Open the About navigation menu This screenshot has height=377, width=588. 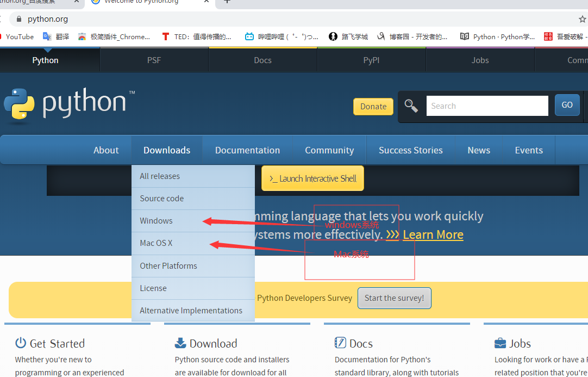click(x=106, y=150)
